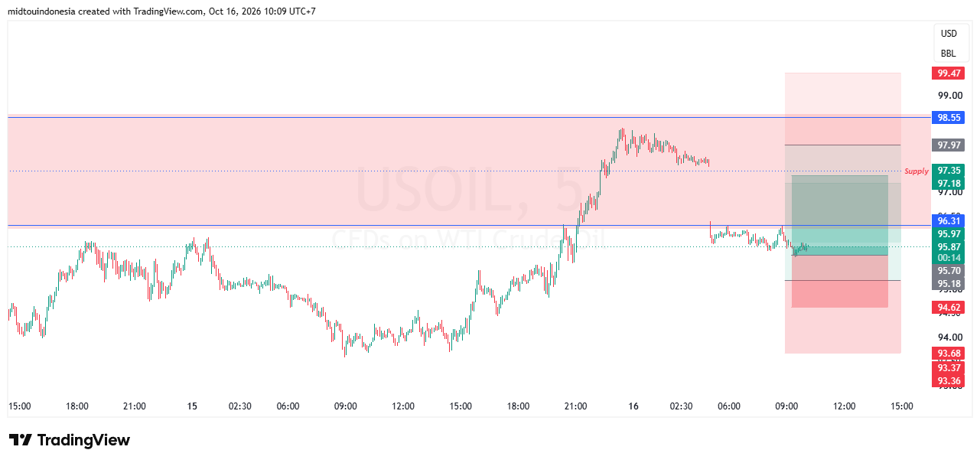Click the blue 98.55 price label
Screen dimensions: 980x463
click(948, 118)
